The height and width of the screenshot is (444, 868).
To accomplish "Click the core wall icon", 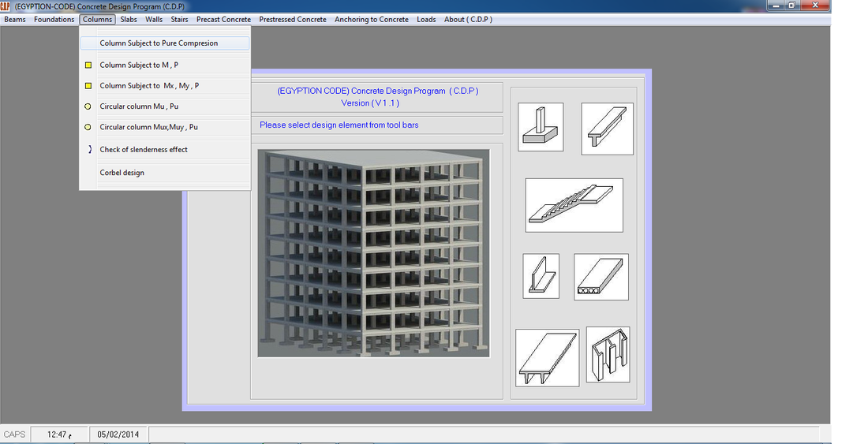I will click(608, 354).
